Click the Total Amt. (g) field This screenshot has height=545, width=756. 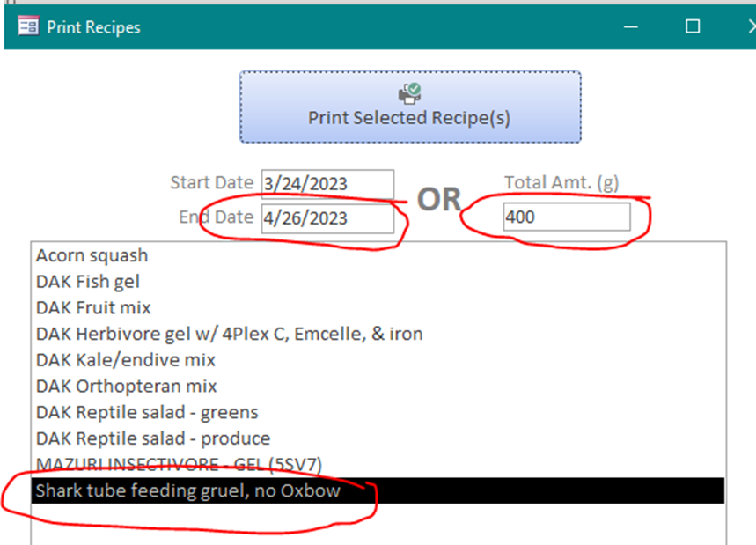tap(567, 217)
